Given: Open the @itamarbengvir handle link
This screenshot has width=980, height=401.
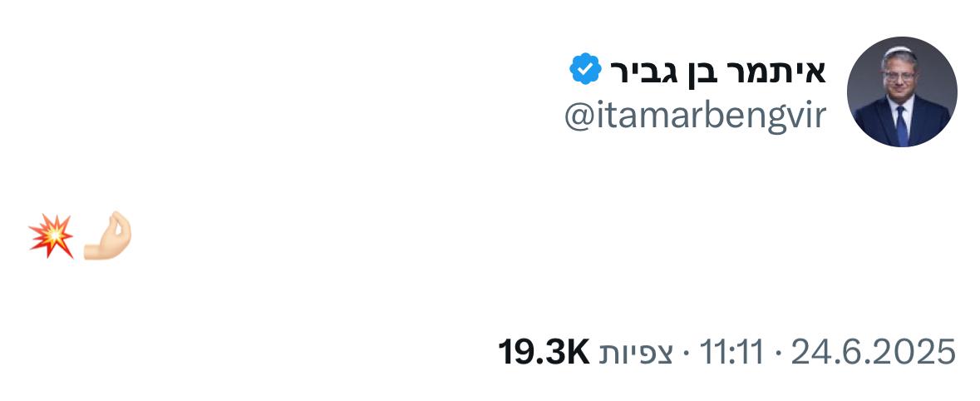Looking at the screenshot, I should pyautogui.click(x=695, y=116).
